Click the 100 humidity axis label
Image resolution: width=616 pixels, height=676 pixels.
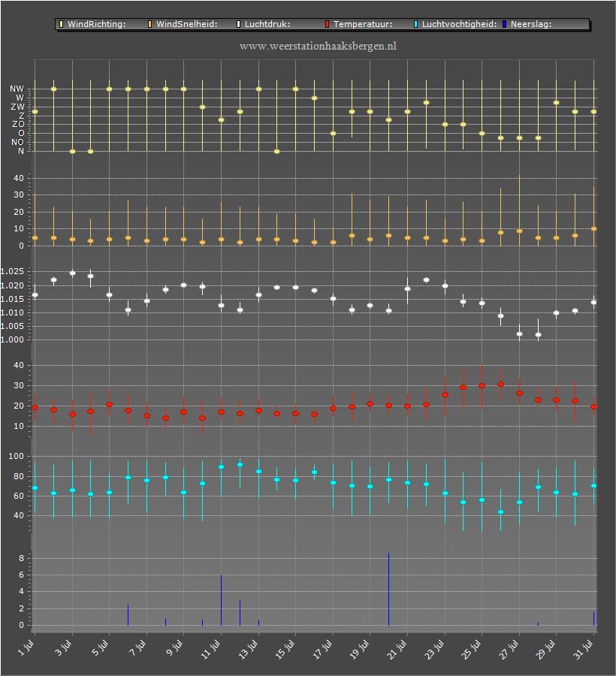(x=16, y=456)
